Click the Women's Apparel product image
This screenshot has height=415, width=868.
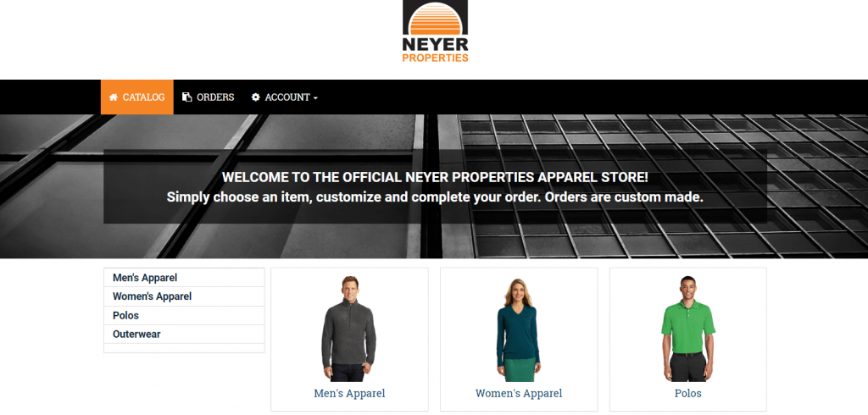coord(518,329)
